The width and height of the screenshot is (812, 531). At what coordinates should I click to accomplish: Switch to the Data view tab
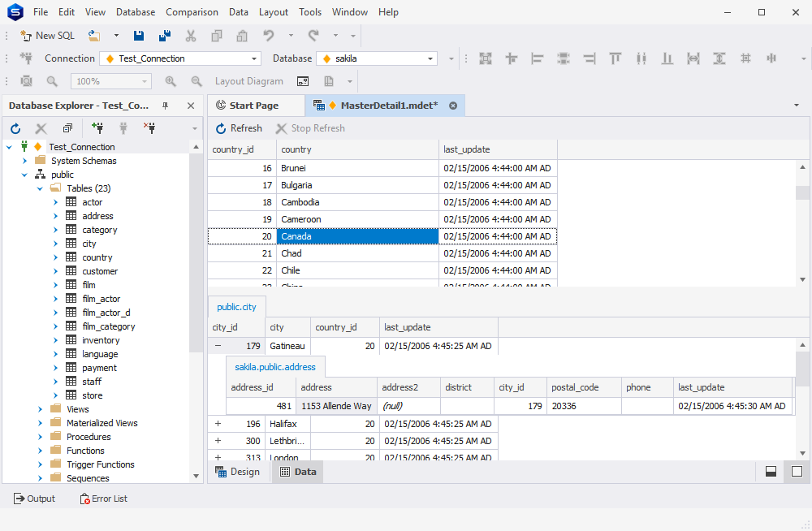pyautogui.click(x=298, y=472)
